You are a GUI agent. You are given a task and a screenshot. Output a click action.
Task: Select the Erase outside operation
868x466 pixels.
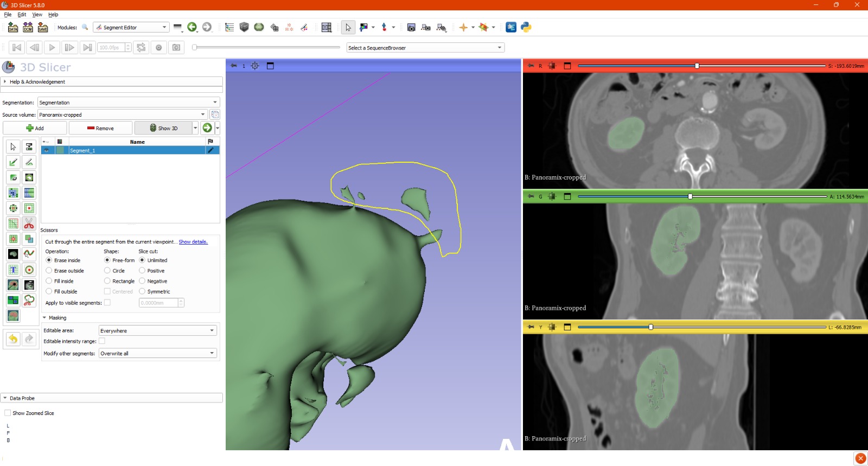[65, 271]
